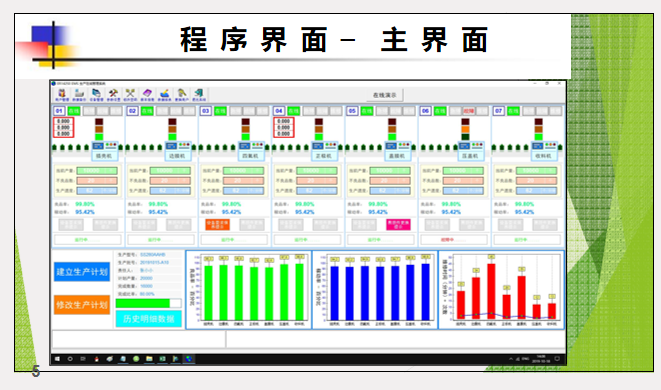Open 设备管理 device management from toolbar
Screen dimensions: 661x390
pyautogui.click(x=97, y=95)
